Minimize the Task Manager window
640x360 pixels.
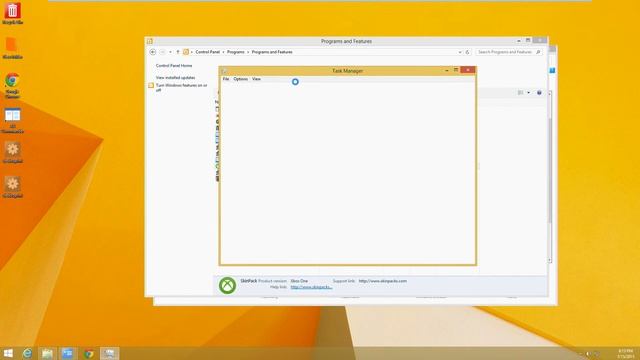point(447,71)
